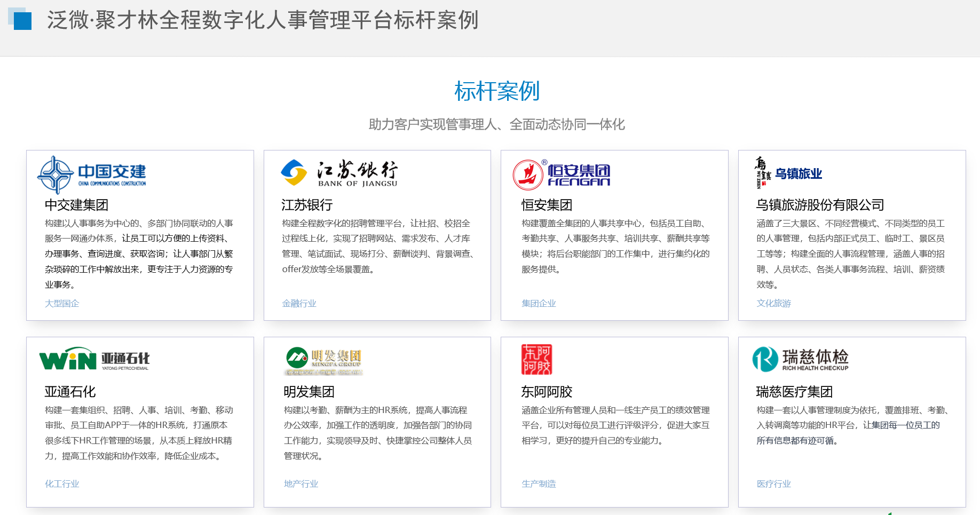Click the red 东阿阿胶 seal logo
The height and width of the screenshot is (515, 980).
[536, 359]
